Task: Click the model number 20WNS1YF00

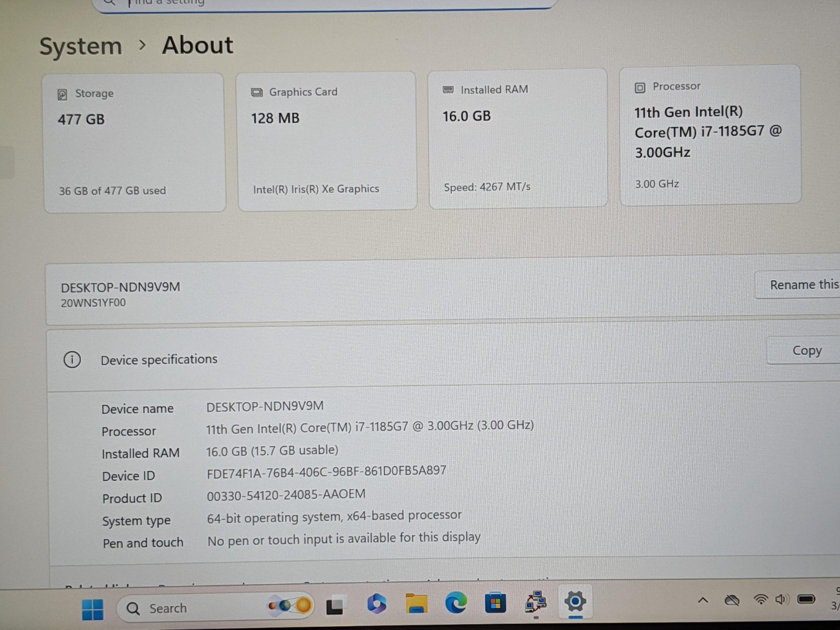Action: (x=93, y=303)
